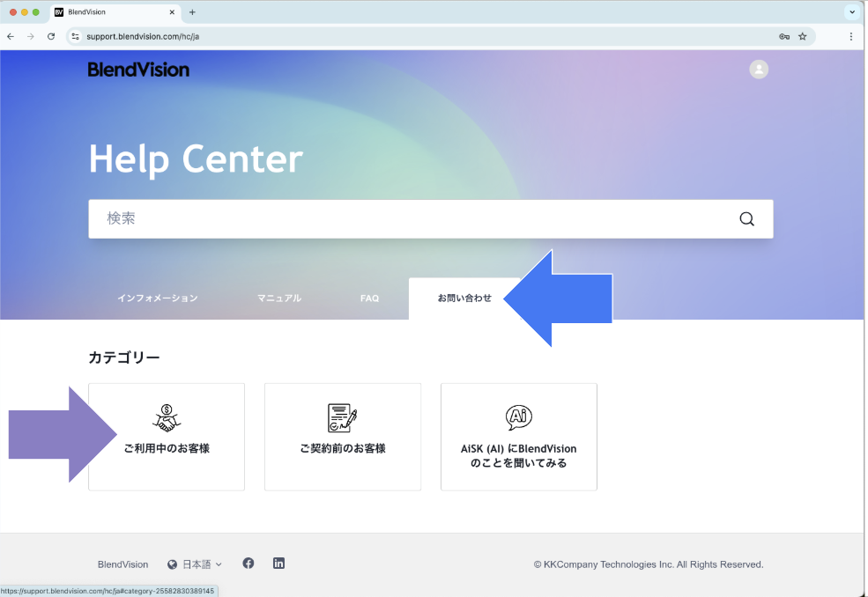
Task: Click the contract signing icon on ご契約前のお客様 card
Action: 342,418
